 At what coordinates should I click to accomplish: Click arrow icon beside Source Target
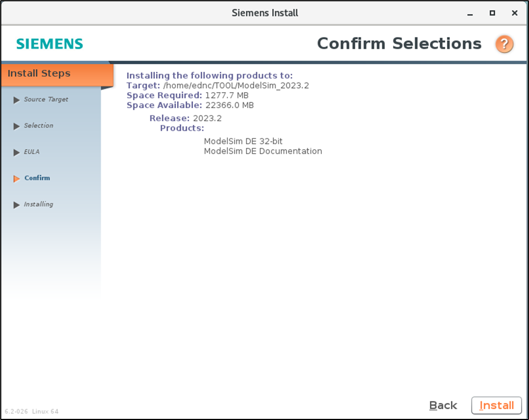tap(16, 100)
